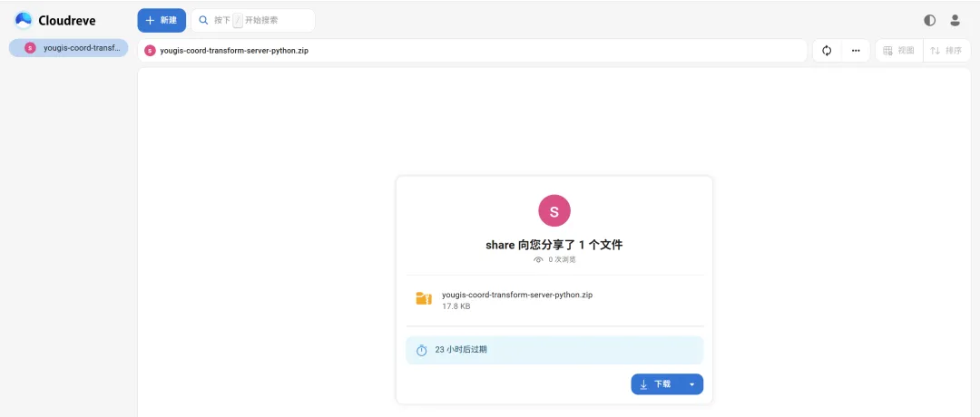Viewport: 980px width, 417px height.
Task: Open the 视图 (View) options
Action: [x=898, y=51]
